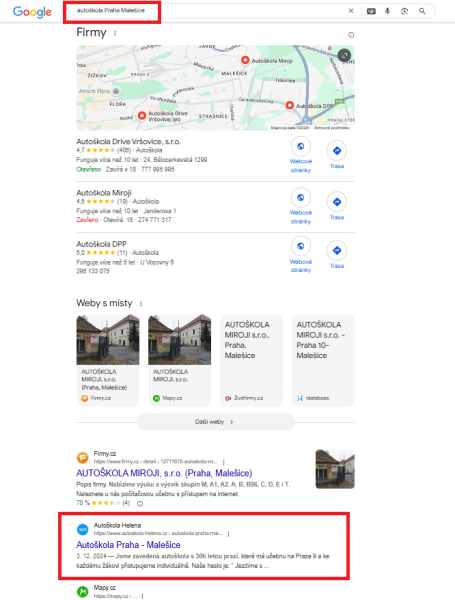
Task: Select Mapy.cz AUTOŠKOLA MIROJI card
Action: (x=179, y=360)
